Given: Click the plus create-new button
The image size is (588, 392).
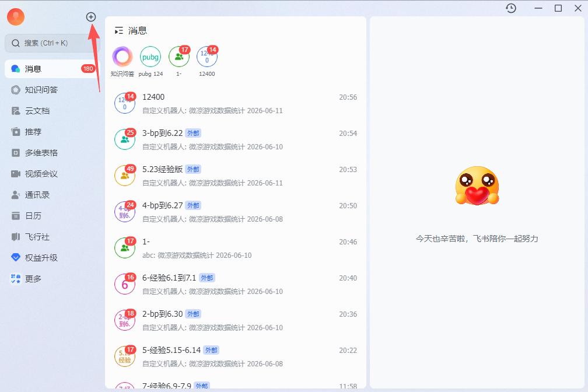Looking at the screenshot, I should tap(91, 17).
